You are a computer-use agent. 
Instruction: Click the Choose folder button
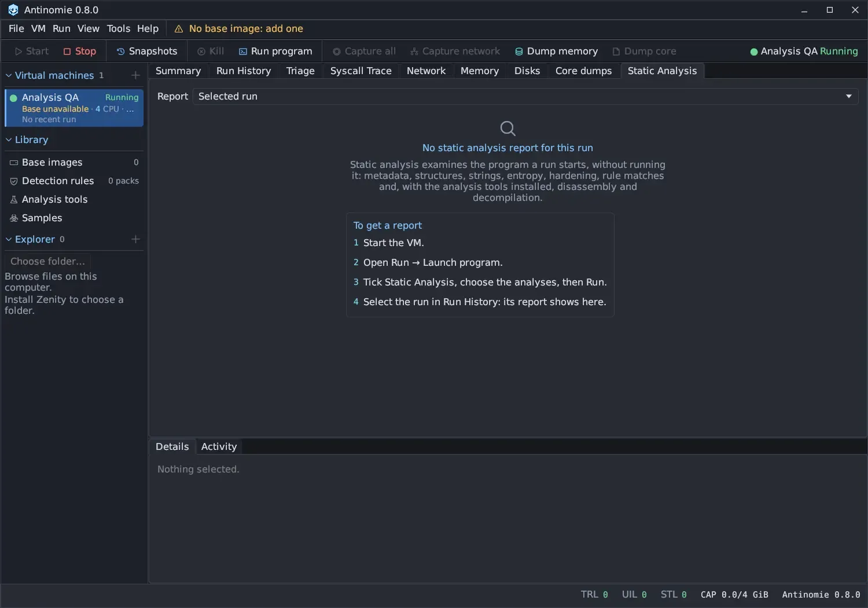point(47,261)
